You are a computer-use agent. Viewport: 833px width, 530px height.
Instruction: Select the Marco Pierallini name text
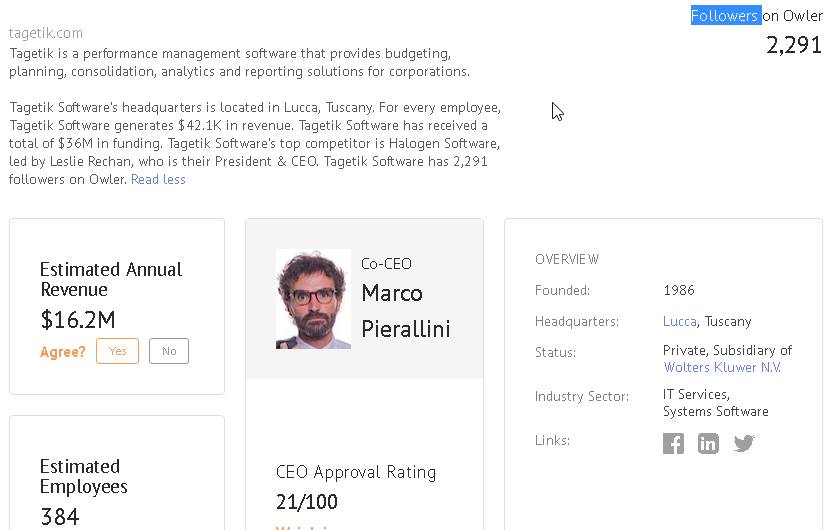(405, 310)
